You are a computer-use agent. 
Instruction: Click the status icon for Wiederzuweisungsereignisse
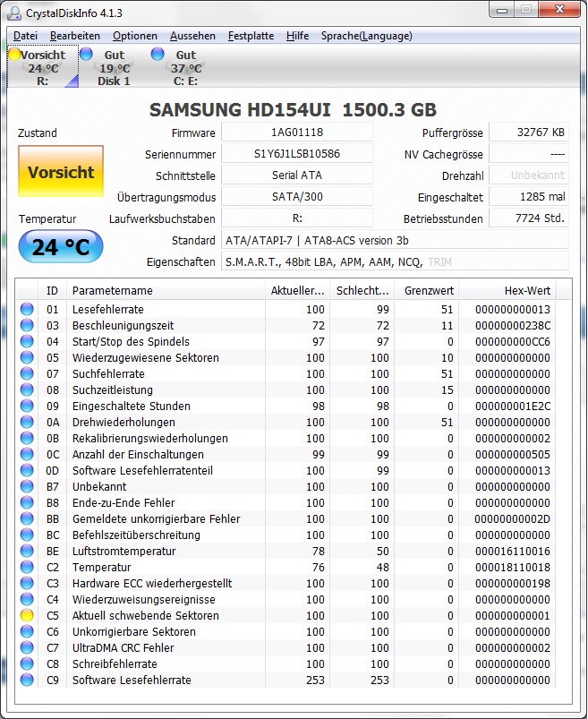(27, 599)
